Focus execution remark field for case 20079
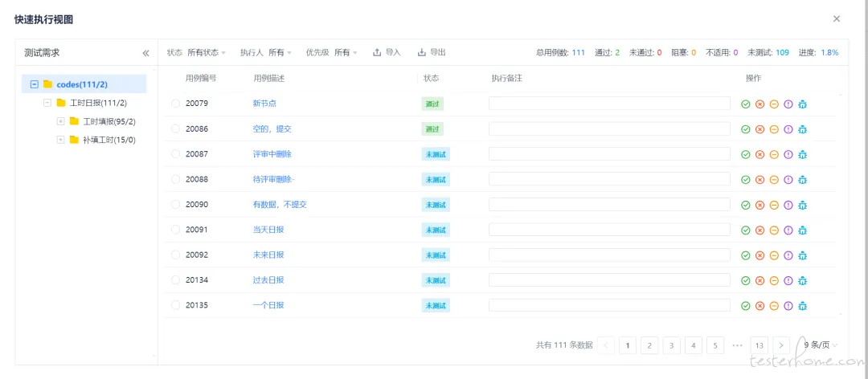868x379 pixels. pyautogui.click(x=609, y=104)
